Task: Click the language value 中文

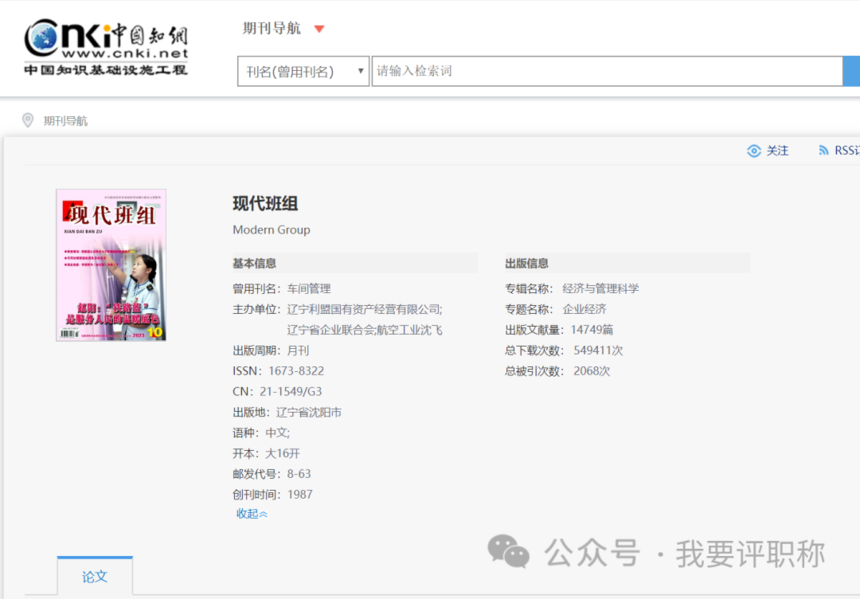Action: click(x=278, y=433)
